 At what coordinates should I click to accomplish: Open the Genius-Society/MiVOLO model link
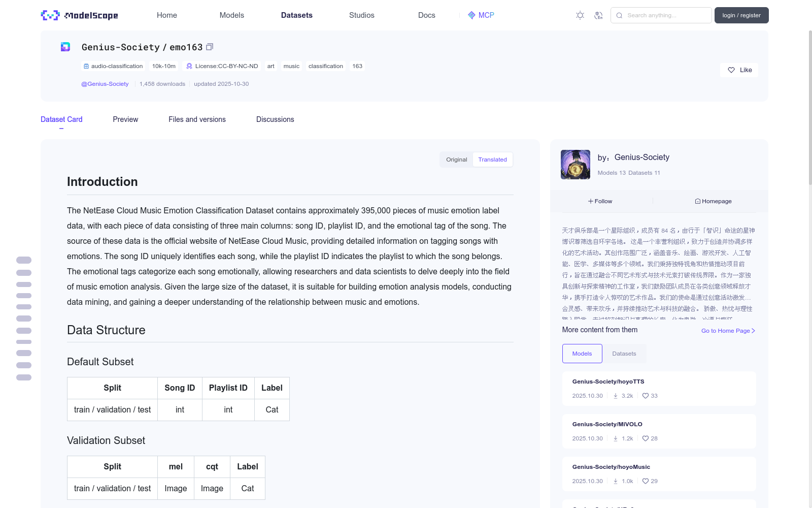coord(607,424)
